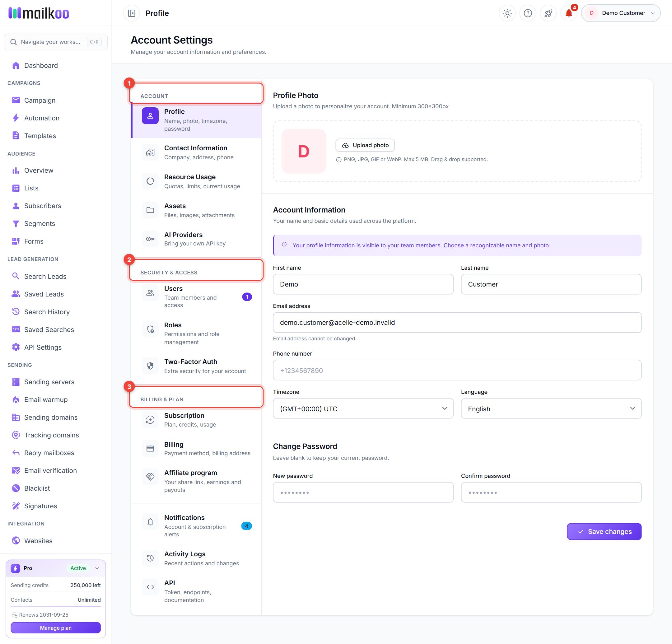Open help question mark icon

(x=528, y=13)
